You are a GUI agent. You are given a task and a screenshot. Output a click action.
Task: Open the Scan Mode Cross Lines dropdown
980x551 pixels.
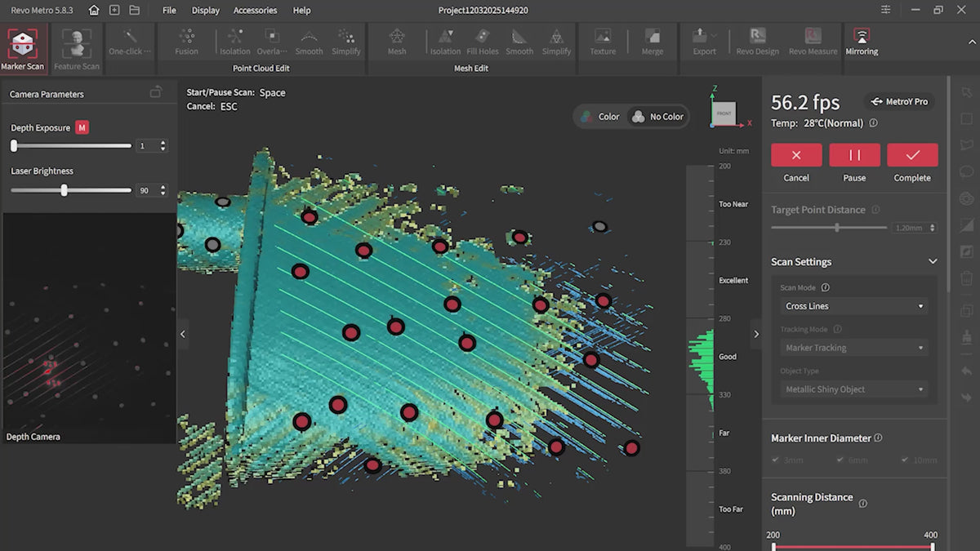coord(853,306)
